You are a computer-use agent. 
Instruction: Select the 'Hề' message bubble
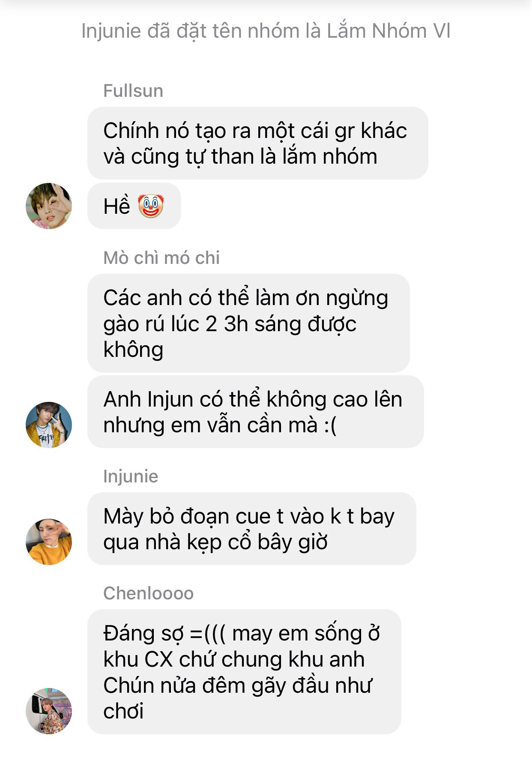tap(134, 206)
